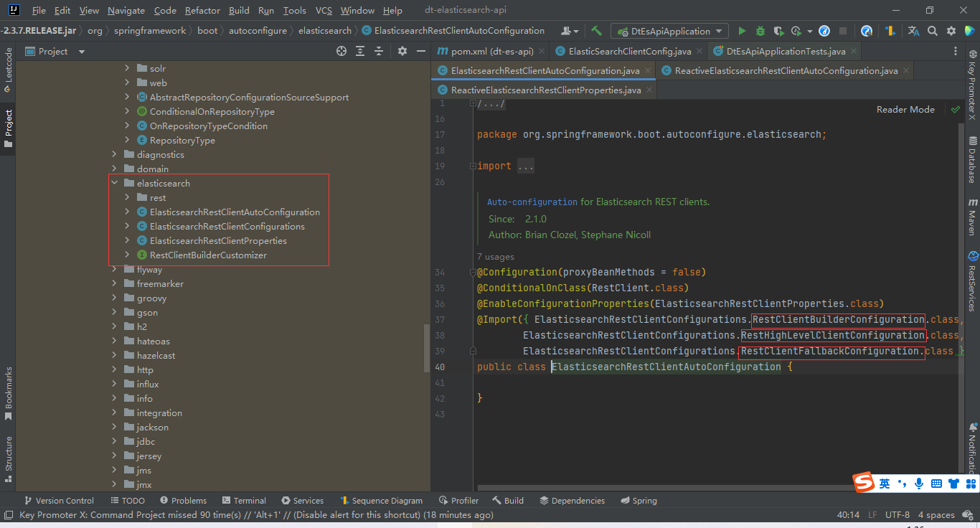This screenshot has height=528, width=980.
Task: Toggle Reader Mode in the editor
Action: pyautogui.click(x=905, y=110)
